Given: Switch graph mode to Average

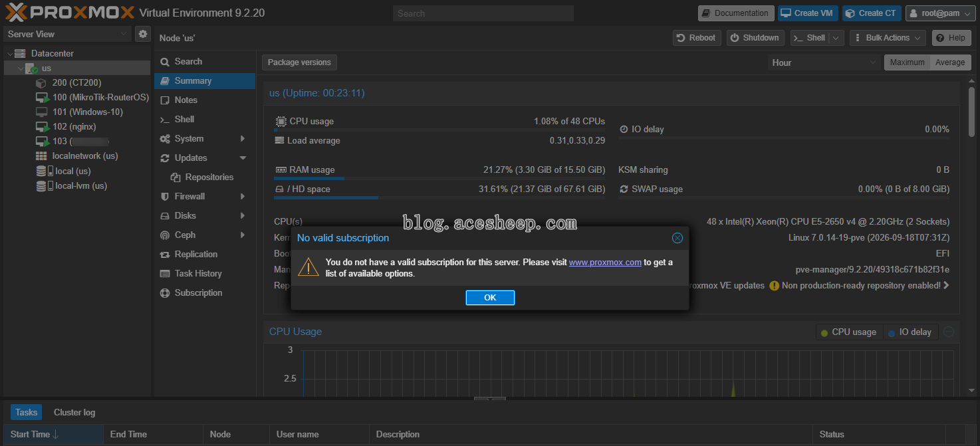Looking at the screenshot, I should point(950,62).
